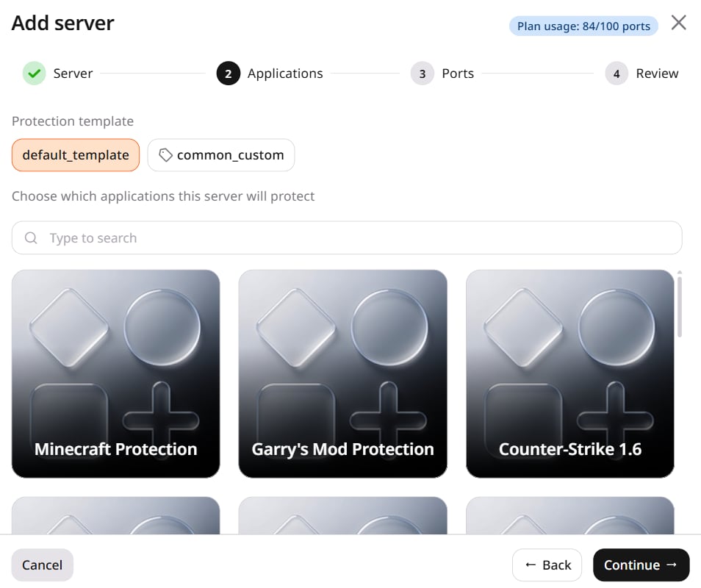Image resolution: width=701 pixels, height=588 pixels.
Task: Click the search magnifier icon
Action: tap(31, 238)
